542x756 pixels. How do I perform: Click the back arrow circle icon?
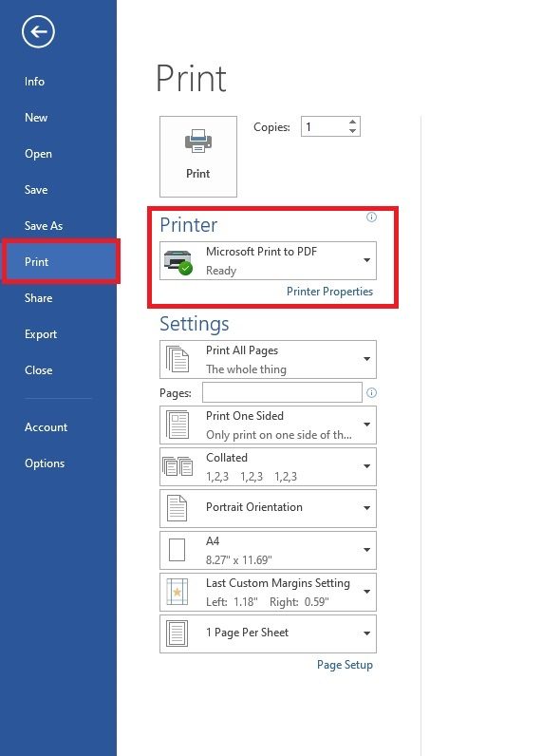[x=38, y=32]
